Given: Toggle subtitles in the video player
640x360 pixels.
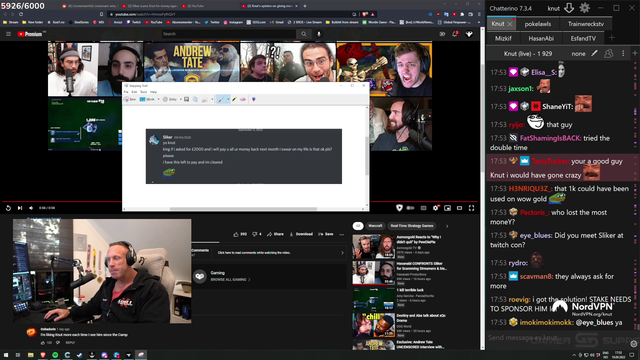Looking at the screenshot, I should tap(423, 208).
